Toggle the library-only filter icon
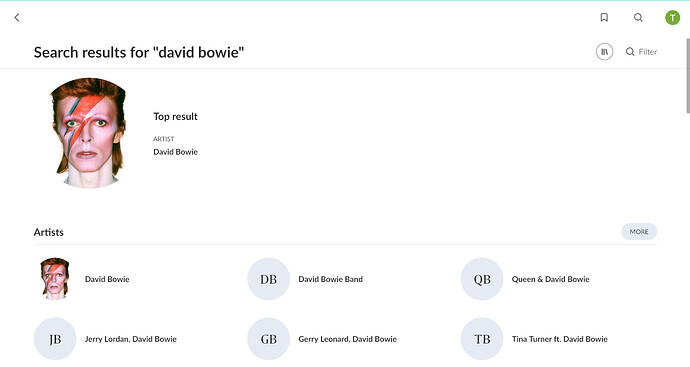 [604, 51]
